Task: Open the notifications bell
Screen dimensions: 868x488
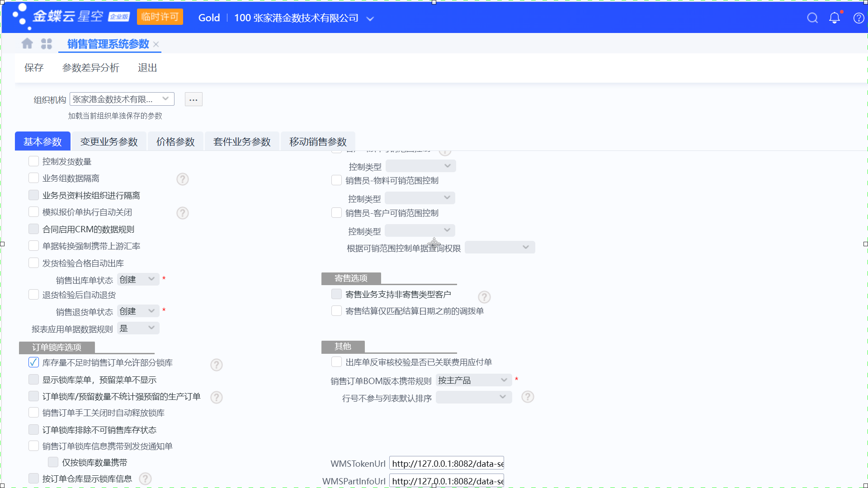Action: coord(835,18)
